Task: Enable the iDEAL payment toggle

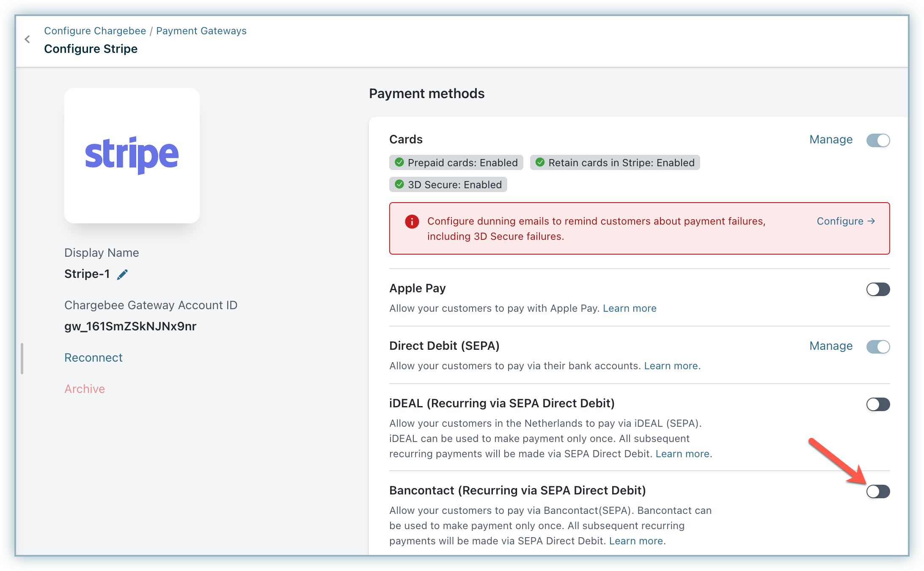Action: tap(878, 404)
